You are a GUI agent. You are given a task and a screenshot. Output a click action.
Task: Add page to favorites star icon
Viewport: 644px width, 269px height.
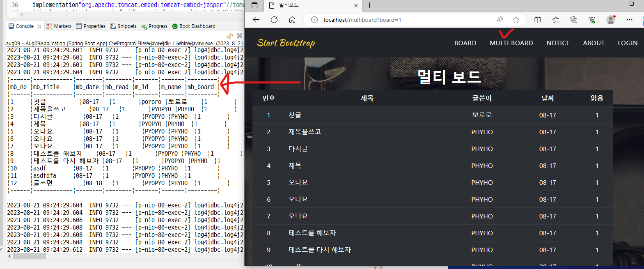point(516,20)
